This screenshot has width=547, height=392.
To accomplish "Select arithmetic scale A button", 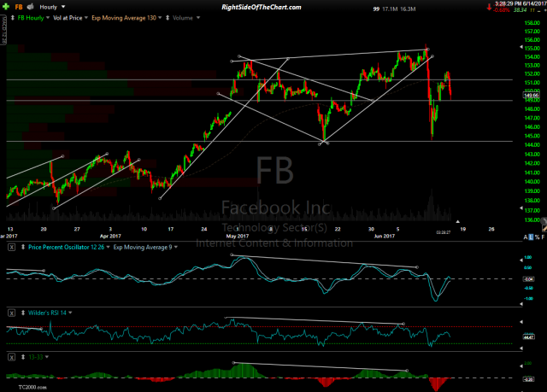I will pyautogui.click(x=526, y=237).
